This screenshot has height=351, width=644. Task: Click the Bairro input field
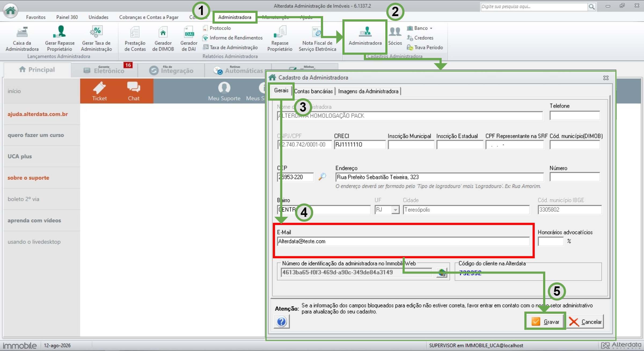(x=324, y=210)
